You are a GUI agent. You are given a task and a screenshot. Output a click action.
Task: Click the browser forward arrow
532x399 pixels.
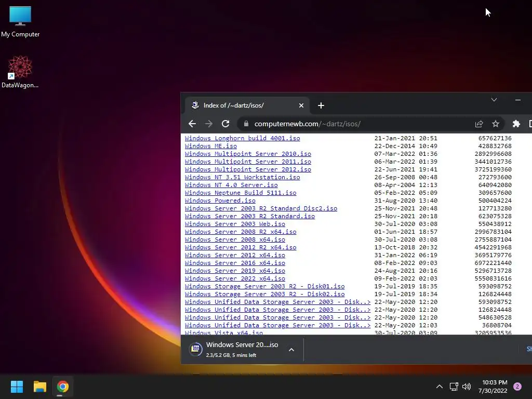(x=209, y=124)
